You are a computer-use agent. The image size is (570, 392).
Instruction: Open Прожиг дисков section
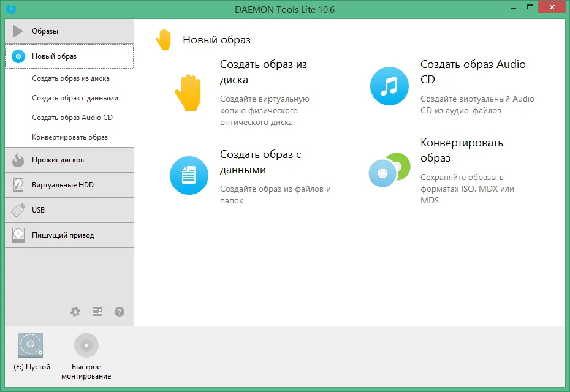pos(69,160)
